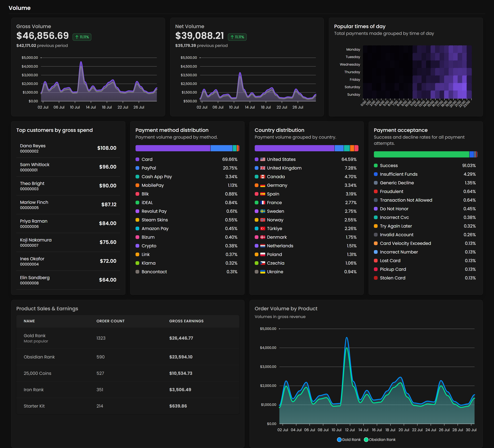Image resolution: width=494 pixels, height=448 pixels.
Task: Click the Monday row label in heatmap
Action: point(353,50)
